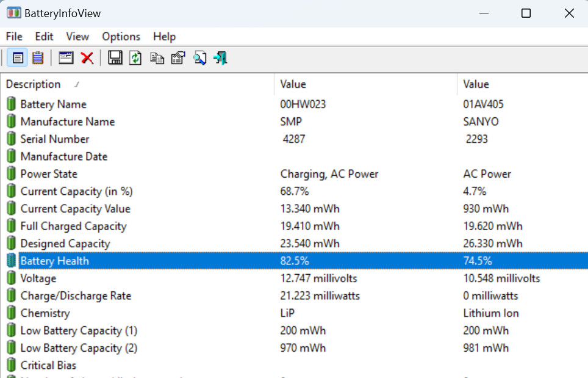Expand the View menu
Screen dimensions: 588x378
point(77,37)
